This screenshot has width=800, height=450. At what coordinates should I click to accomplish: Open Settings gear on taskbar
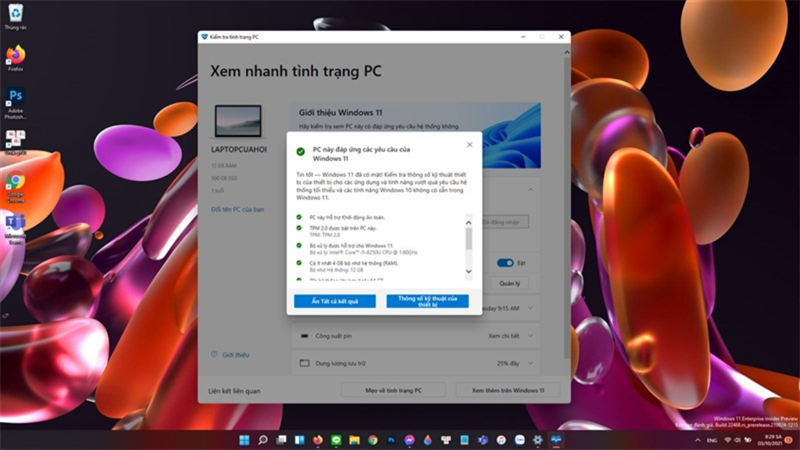(x=538, y=440)
